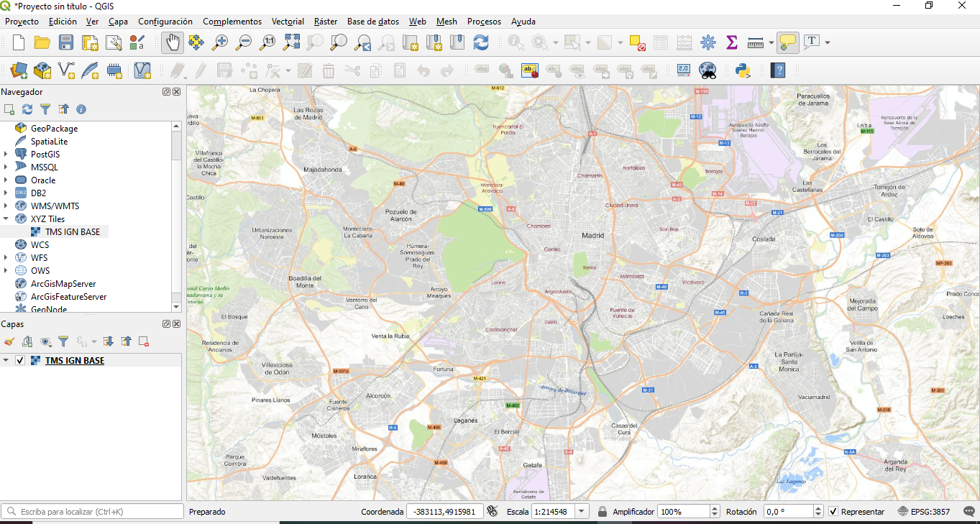
Task: Open the Ráster menu
Action: point(326,22)
